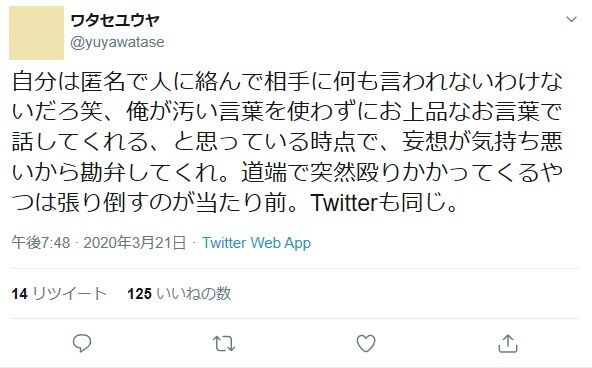Screen dimensions: 592x368
Task: Click the reply speech bubble icon
Action: click(x=82, y=343)
